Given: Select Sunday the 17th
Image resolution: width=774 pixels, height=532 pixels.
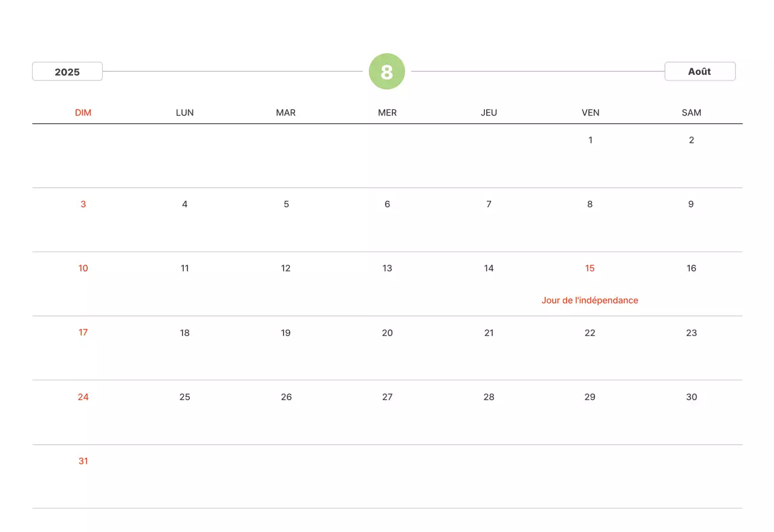Looking at the screenshot, I should click(83, 332).
